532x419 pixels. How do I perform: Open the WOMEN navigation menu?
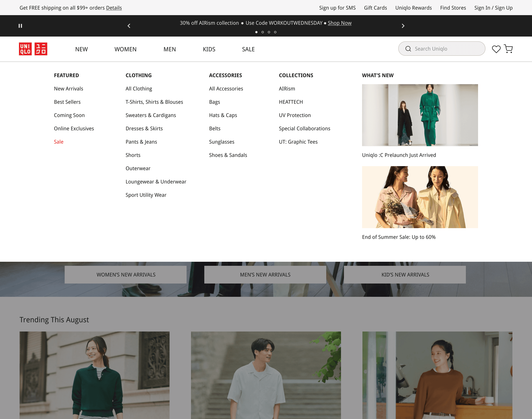pos(125,49)
